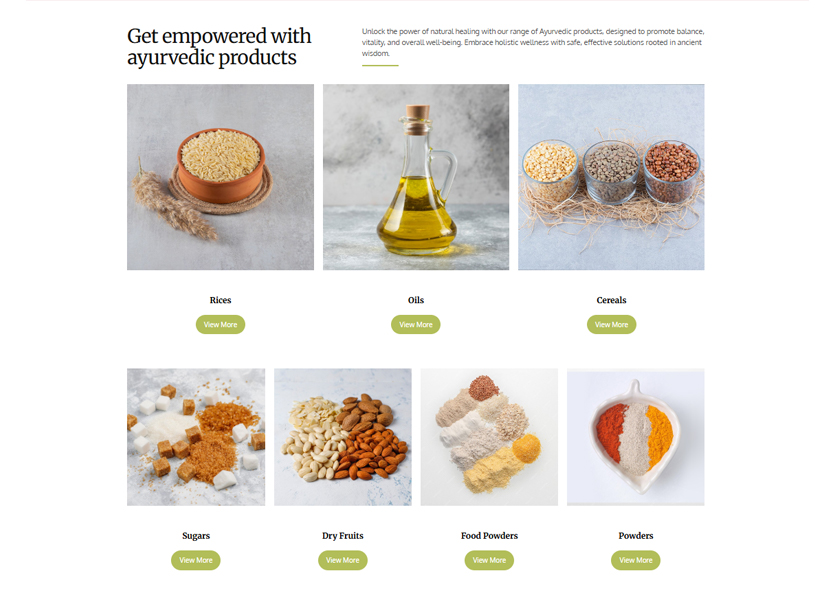Viewport: 830px width, 600px height.
Task: Select the Dry Fruits category title
Action: [x=342, y=535]
